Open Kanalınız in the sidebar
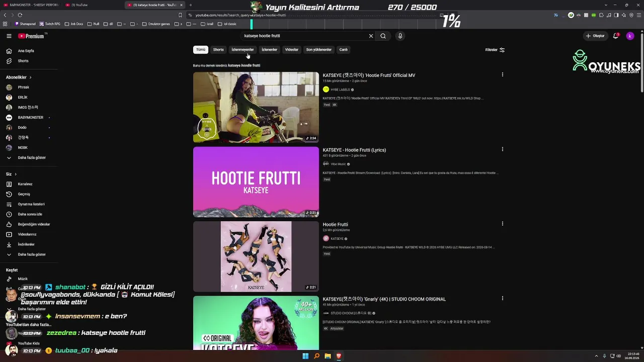Screen dimensions: 644x362 (x=29, y=184)
